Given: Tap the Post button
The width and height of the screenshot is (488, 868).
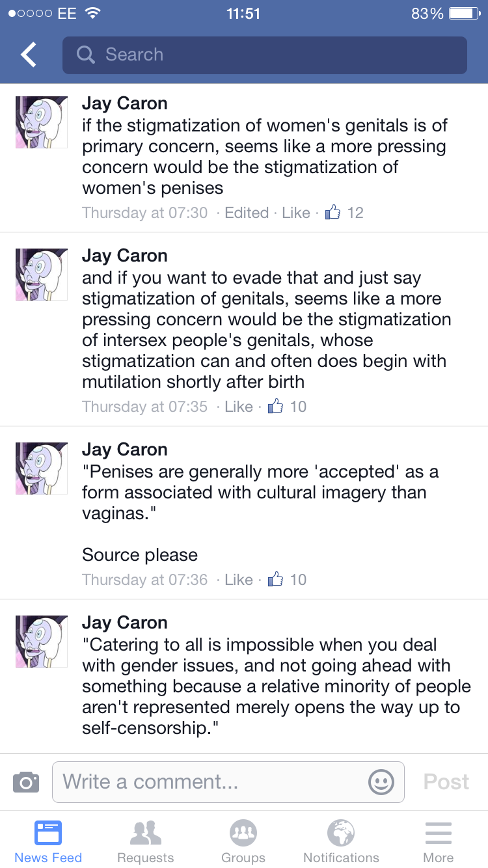Looking at the screenshot, I should click(x=446, y=782).
